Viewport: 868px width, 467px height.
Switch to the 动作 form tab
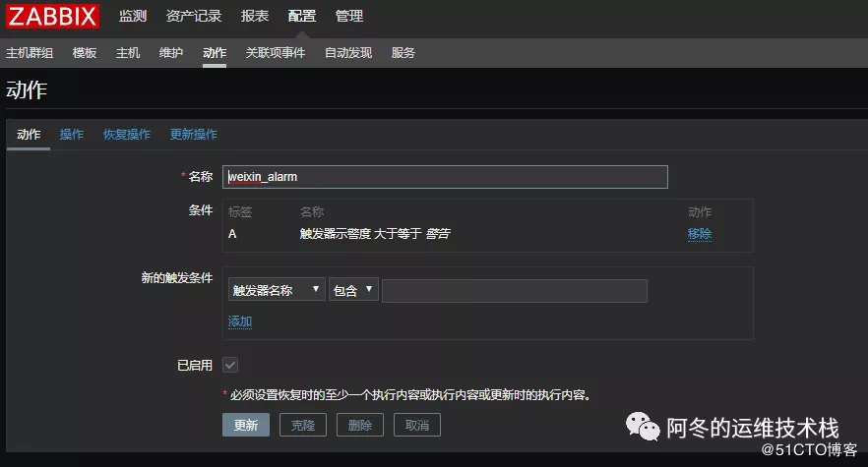point(29,135)
